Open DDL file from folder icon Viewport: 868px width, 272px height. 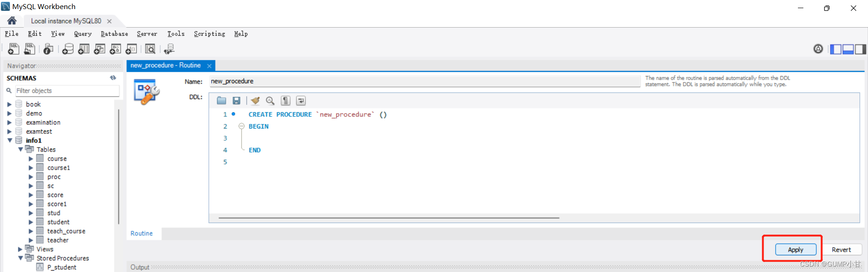(222, 100)
